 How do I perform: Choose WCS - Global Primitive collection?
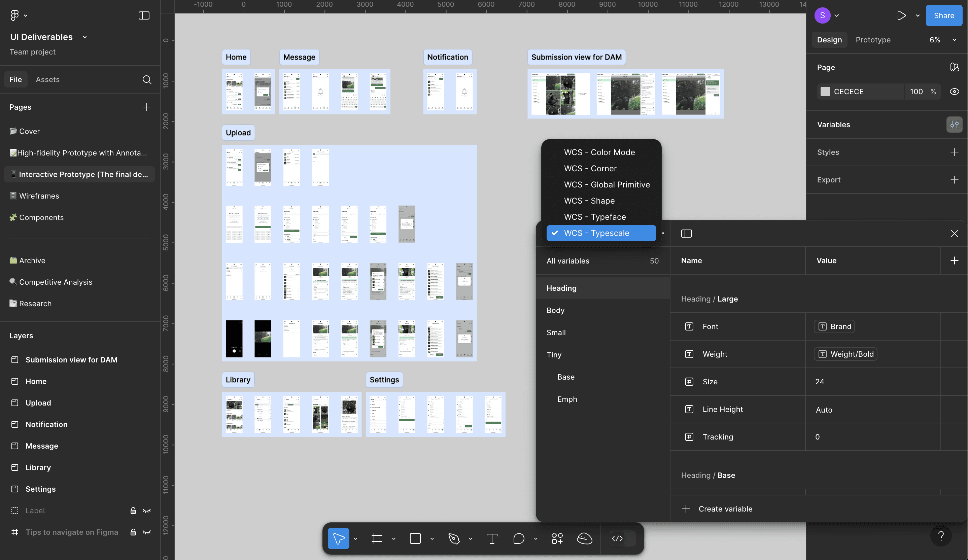tap(607, 185)
